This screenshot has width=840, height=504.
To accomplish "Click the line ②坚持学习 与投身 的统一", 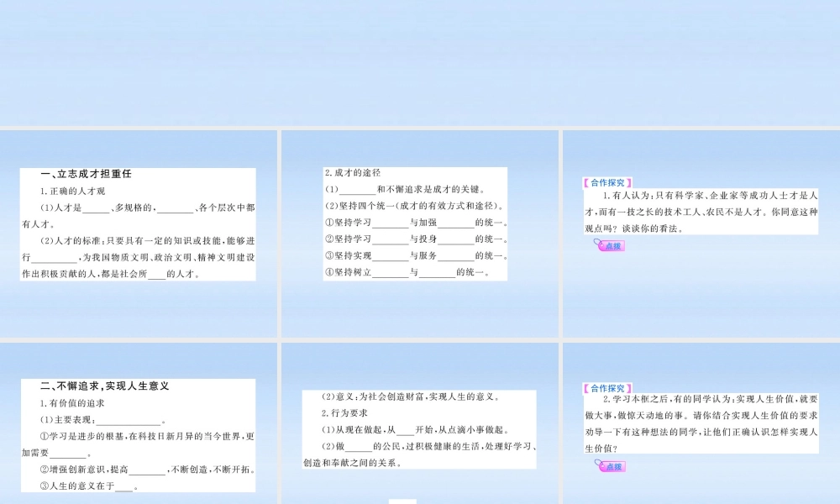I will coord(416,239).
